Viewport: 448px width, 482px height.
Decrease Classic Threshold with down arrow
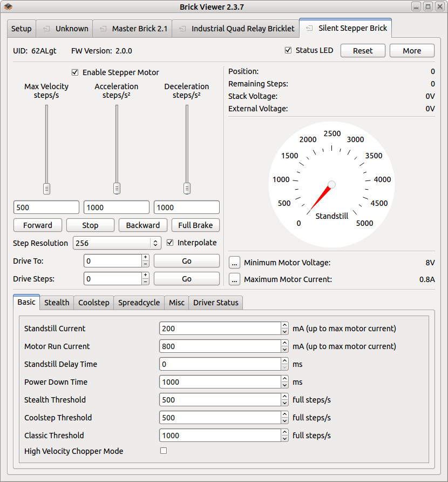284,438
